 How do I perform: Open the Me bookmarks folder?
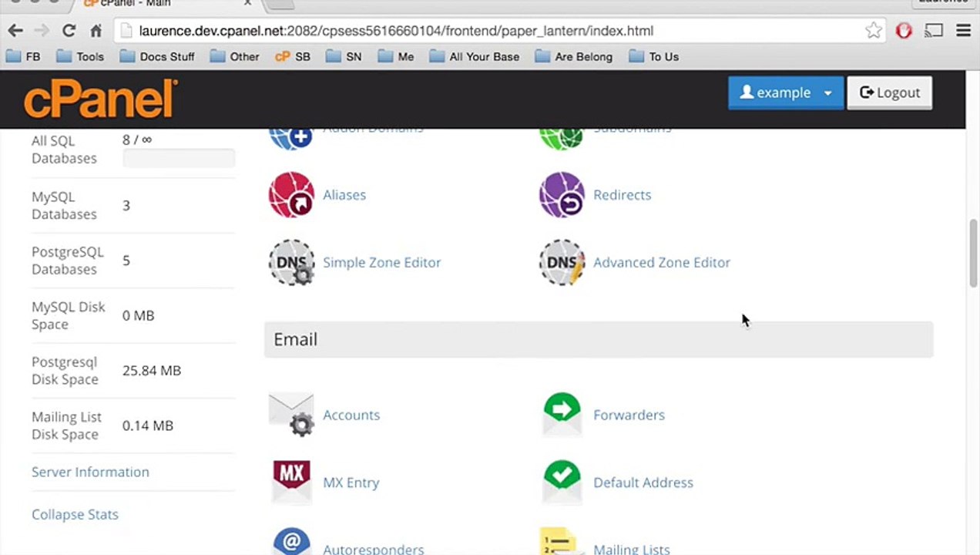[396, 57]
